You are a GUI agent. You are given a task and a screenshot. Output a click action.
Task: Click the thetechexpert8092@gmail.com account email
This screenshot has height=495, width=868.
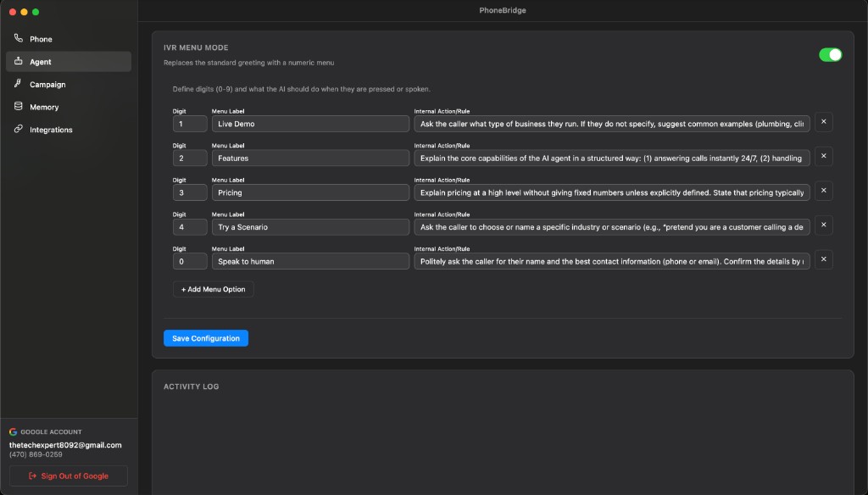(x=65, y=445)
